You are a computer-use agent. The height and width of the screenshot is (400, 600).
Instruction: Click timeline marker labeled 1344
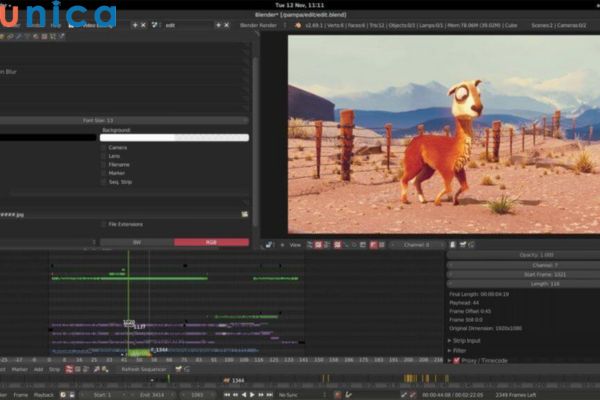234,380
